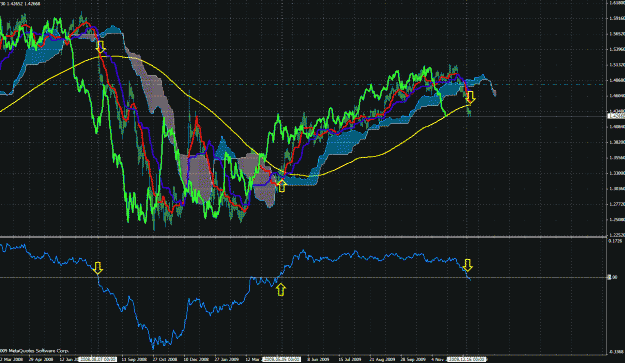Click the 27 Oct 2008 time axis label

coord(165,359)
